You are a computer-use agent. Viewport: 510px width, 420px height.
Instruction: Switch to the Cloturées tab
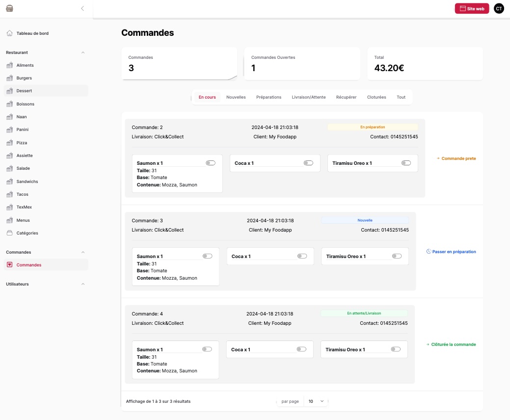click(x=376, y=97)
